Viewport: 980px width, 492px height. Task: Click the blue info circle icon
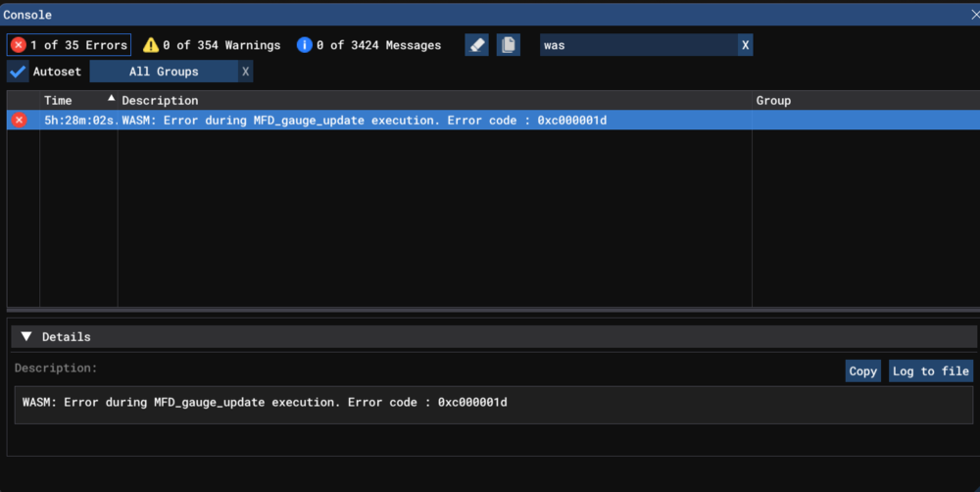coord(305,45)
